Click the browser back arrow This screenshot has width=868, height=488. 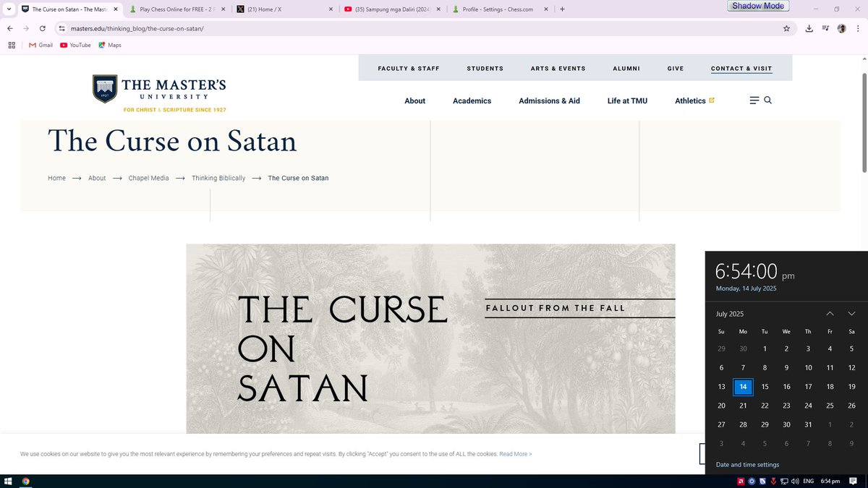10,28
